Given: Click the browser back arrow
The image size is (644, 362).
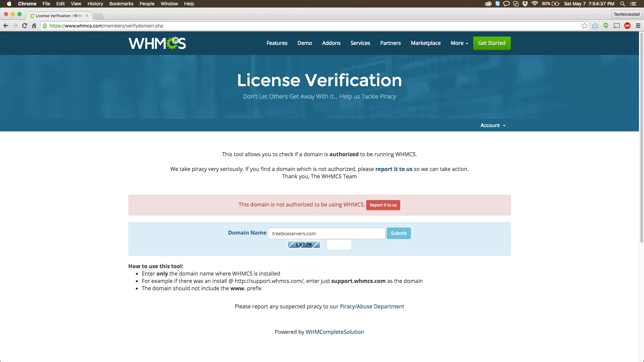Looking at the screenshot, I should pos(6,26).
